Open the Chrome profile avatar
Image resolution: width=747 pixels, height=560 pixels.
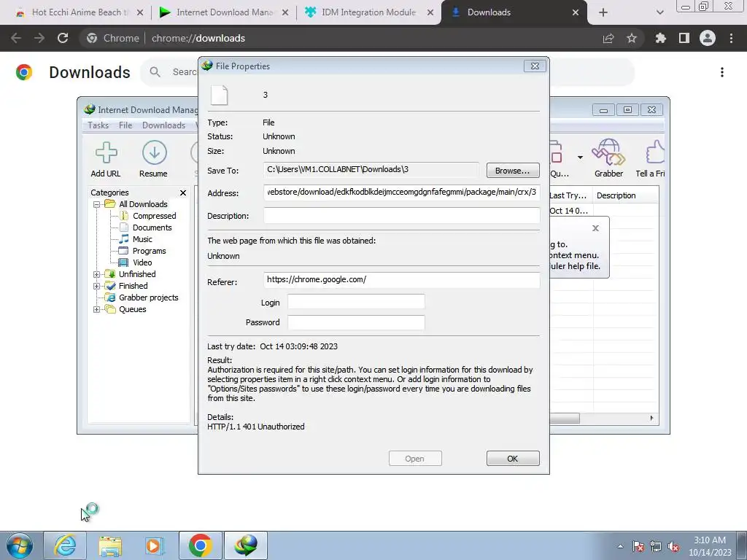click(708, 38)
